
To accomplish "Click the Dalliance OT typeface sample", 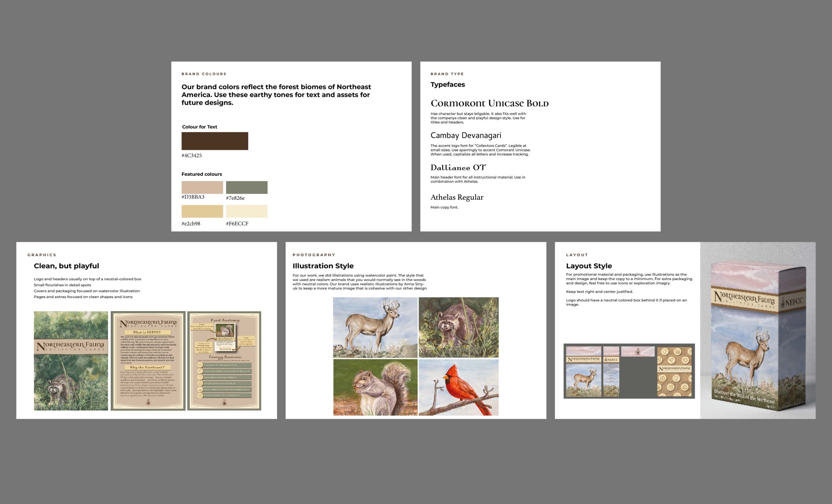I will click(458, 167).
